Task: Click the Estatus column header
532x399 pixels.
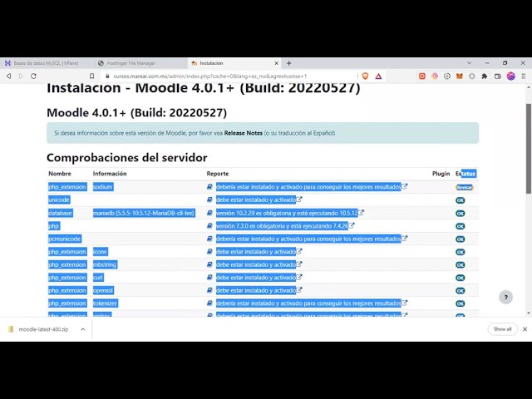Action: coord(465,174)
